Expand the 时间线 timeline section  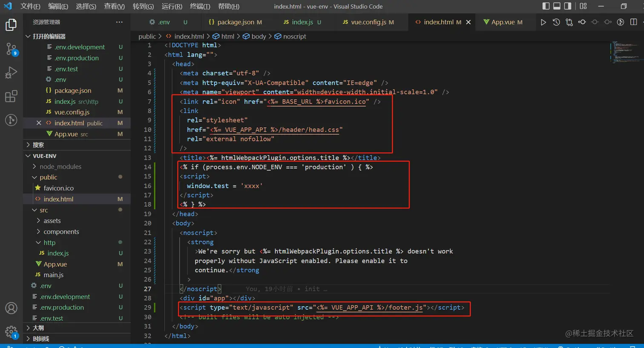(x=77, y=339)
